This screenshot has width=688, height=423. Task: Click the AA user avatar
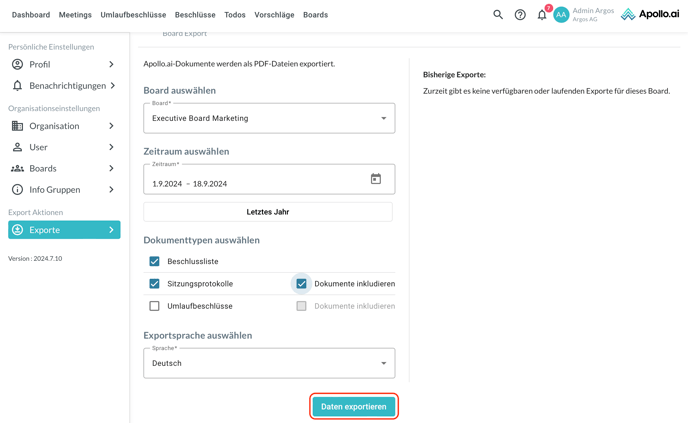[561, 15]
